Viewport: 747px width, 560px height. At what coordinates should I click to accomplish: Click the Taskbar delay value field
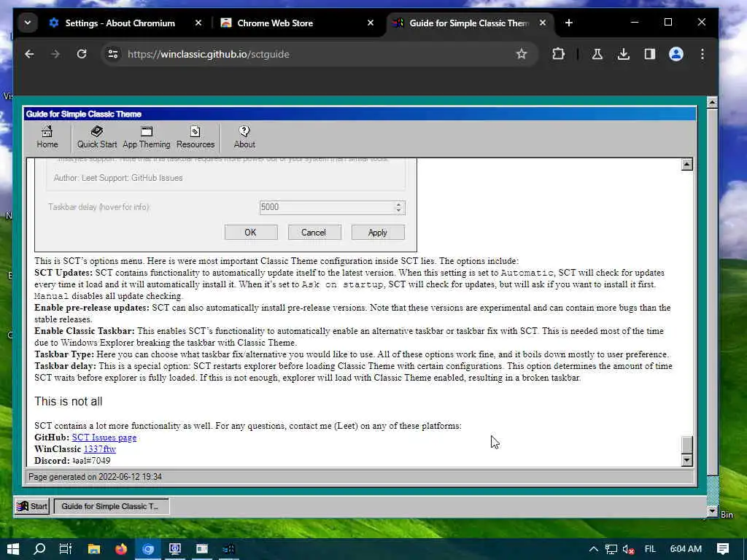[327, 207]
